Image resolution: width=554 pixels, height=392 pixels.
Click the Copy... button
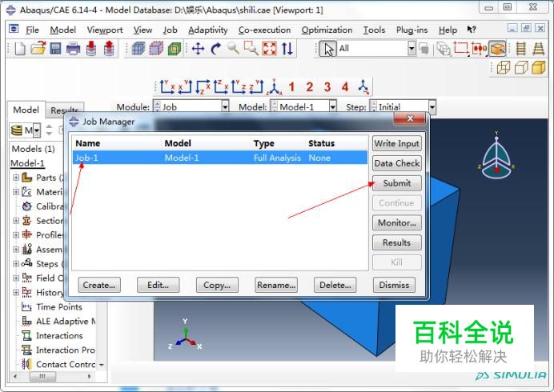pos(217,285)
